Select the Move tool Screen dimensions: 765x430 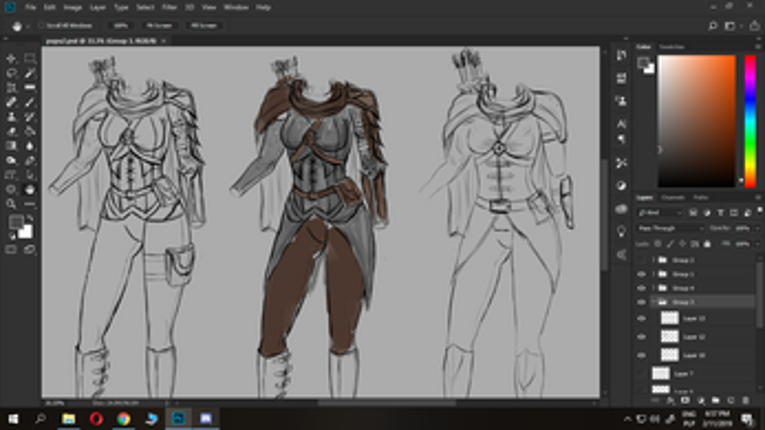(x=12, y=59)
